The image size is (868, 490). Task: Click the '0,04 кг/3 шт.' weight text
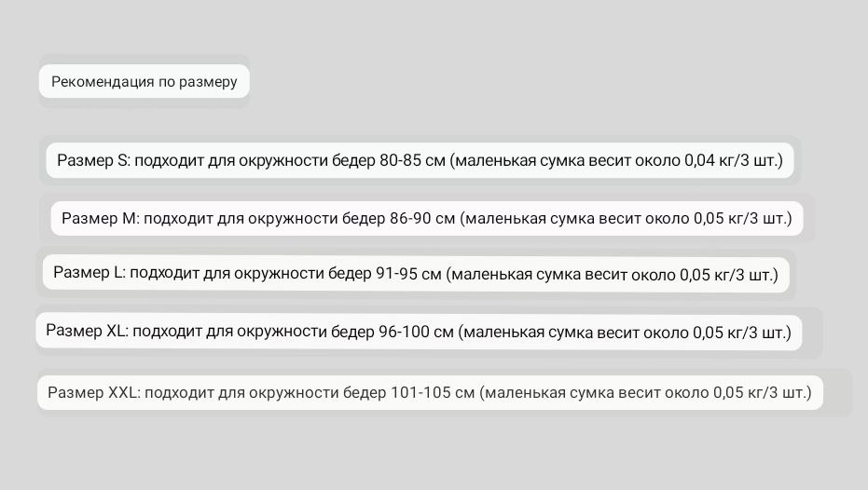point(734,160)
